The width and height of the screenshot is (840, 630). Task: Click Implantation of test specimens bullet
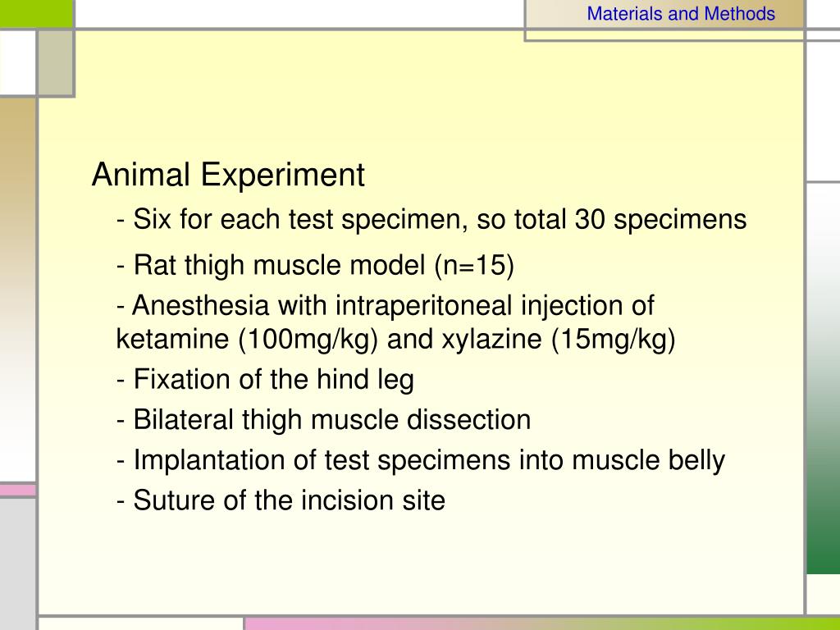point(421,460)
